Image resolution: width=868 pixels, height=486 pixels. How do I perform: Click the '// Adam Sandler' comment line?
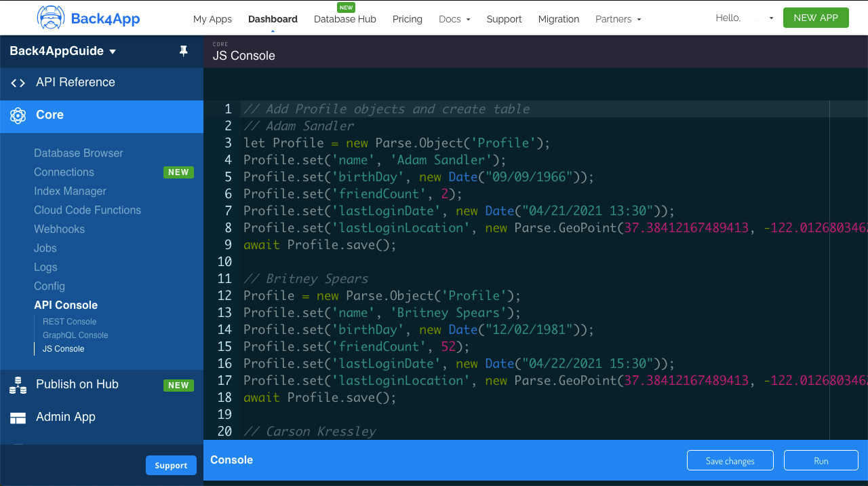coord(299,126)
